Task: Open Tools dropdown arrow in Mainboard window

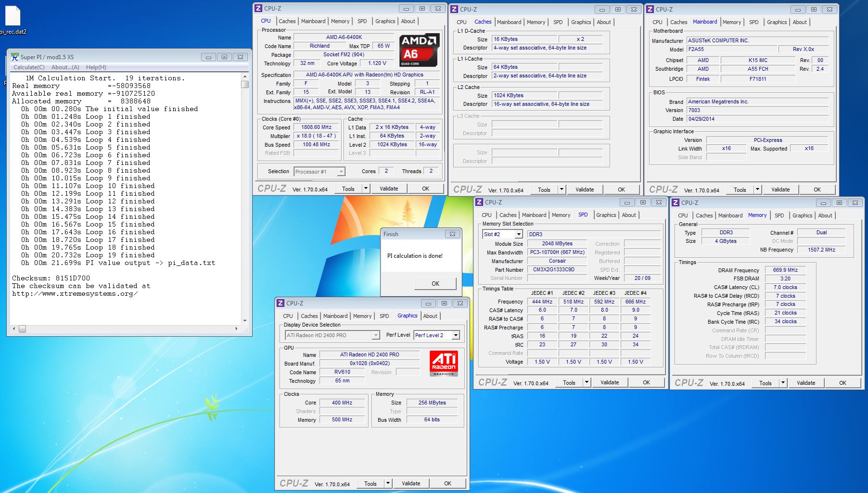Action: (x=757, y=190)
